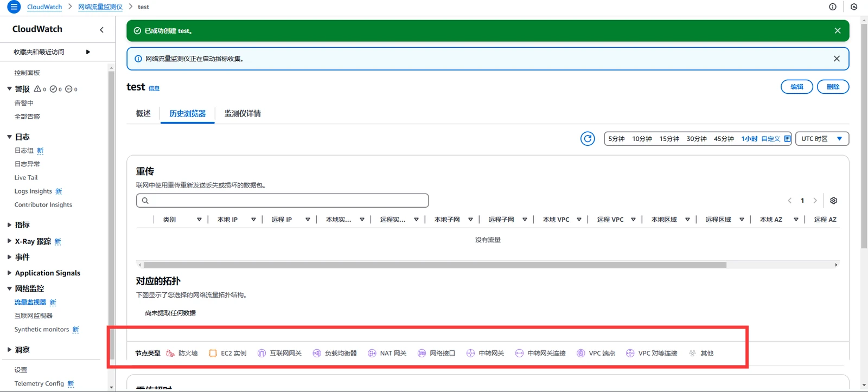Click the VPC 端点 node type icon

pos(580,354)
